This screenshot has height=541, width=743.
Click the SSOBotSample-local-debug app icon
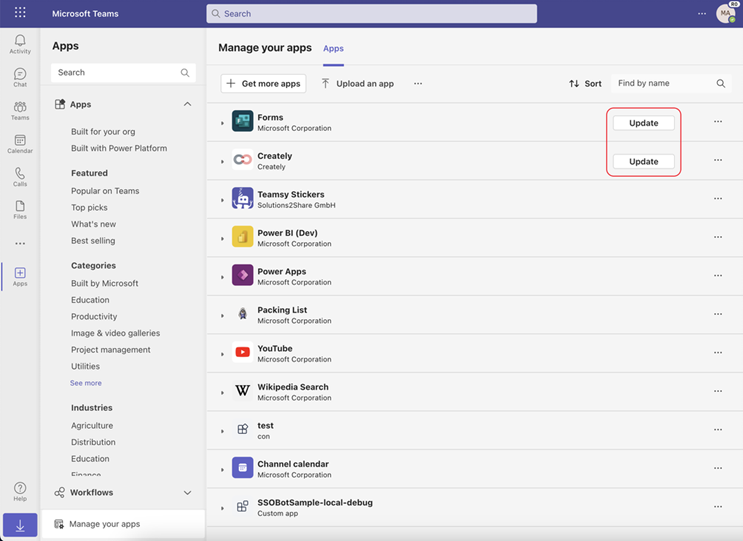243,506
